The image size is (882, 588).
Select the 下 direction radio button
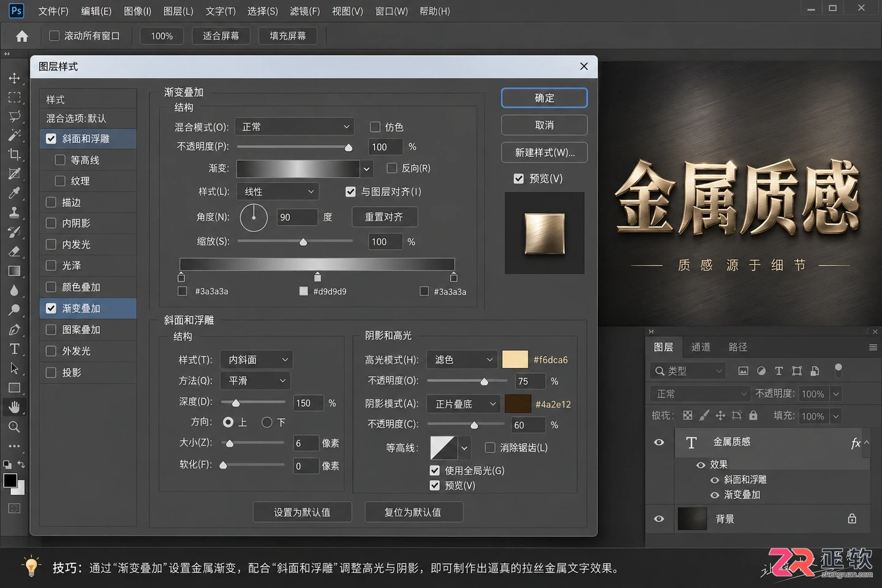pos(267,422)
